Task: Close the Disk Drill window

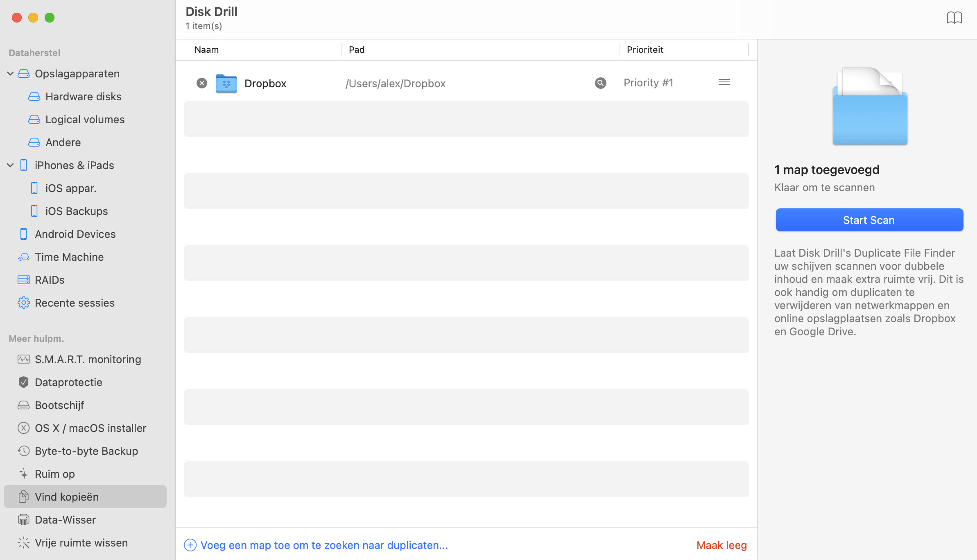Action: coord(17,18)
